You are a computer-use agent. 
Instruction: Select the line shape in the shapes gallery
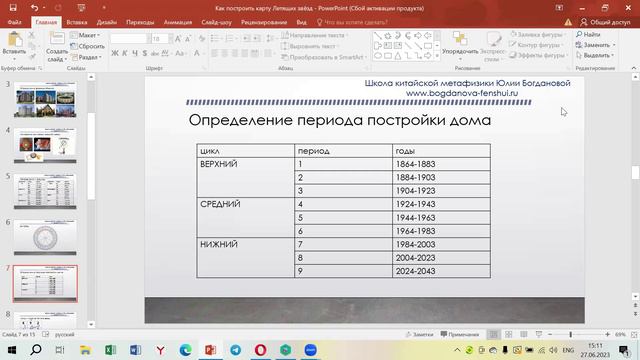pyautogui.click(x=378, y=36)
